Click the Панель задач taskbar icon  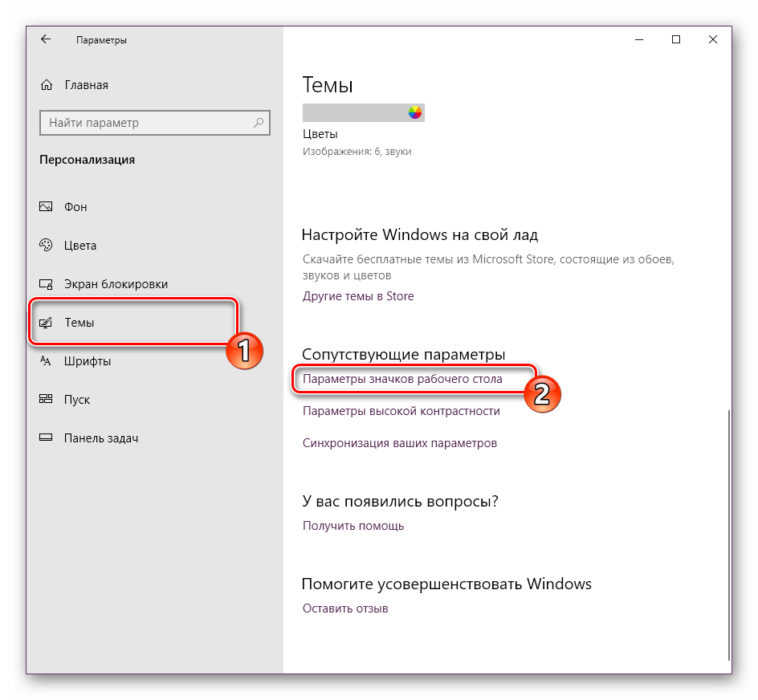tap(47, 438)
